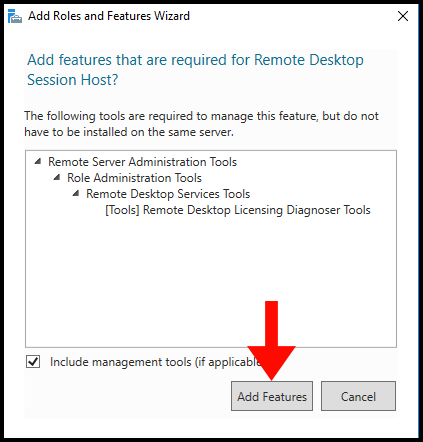Confirm with the Add Features button

(x=272, y=396)
